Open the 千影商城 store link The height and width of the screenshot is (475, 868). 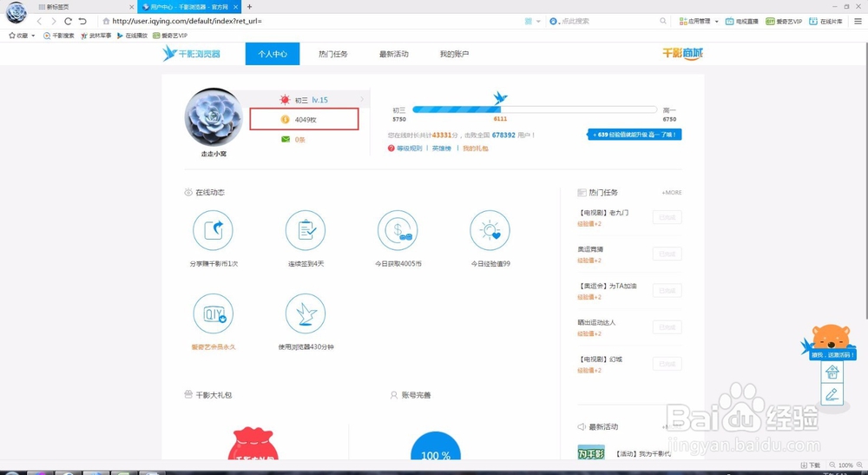[x=682, y=53]
